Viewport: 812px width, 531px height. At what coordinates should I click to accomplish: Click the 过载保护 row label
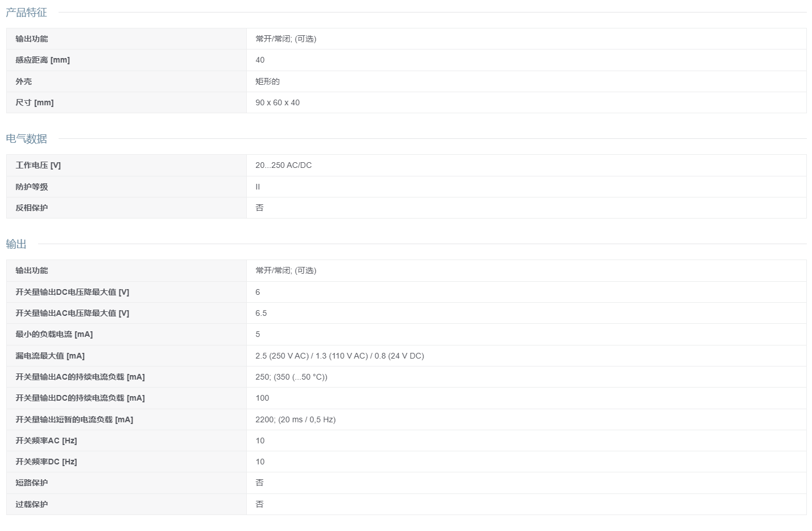(32, 504)
